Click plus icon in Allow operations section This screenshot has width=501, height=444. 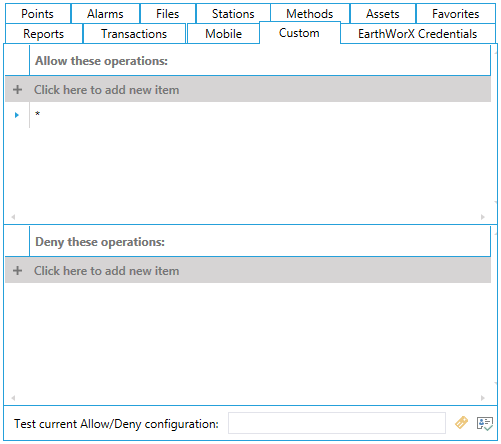tap(18, 90)
